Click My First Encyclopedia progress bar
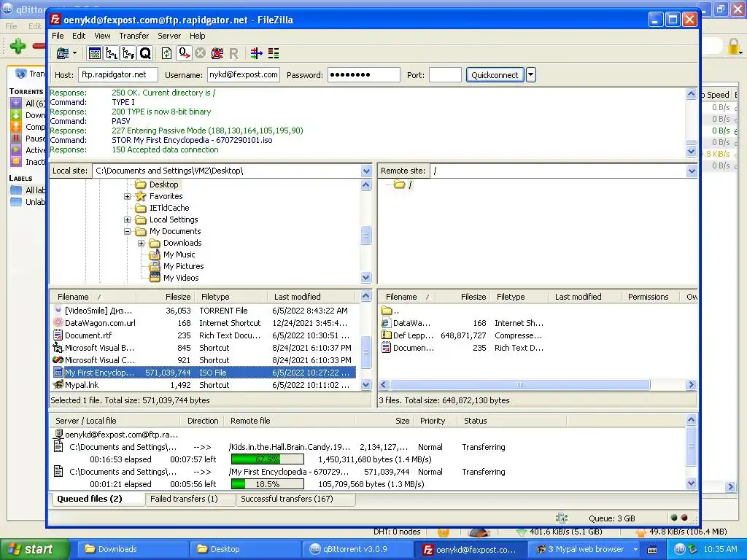 click(x=267, y=484)
